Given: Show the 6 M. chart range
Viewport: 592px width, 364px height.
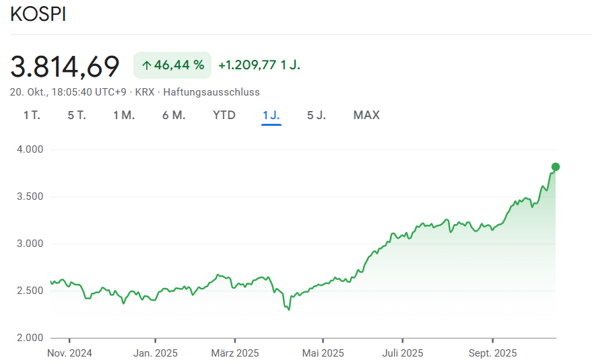Looking at the screenshot, I should [x=174, y=115].
